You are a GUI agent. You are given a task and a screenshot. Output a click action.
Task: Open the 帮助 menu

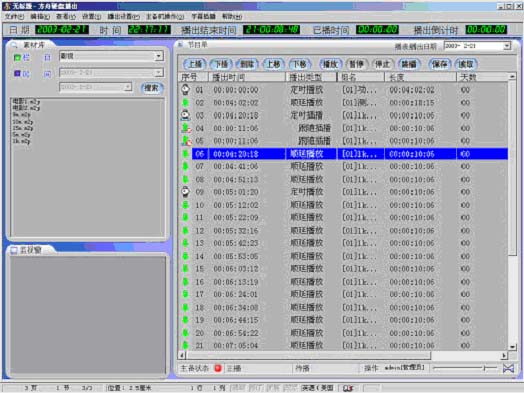click(x=232, y=16)
